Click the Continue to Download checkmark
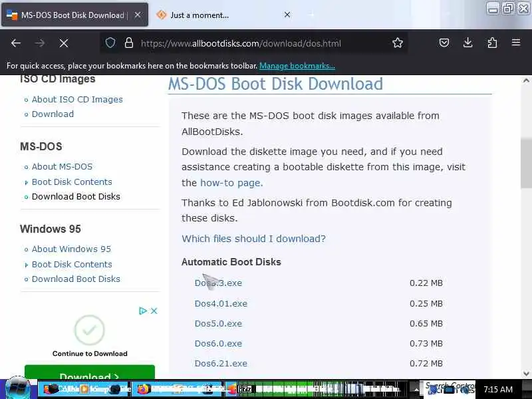This screenshot has width=532, height=399. [89, 330]
